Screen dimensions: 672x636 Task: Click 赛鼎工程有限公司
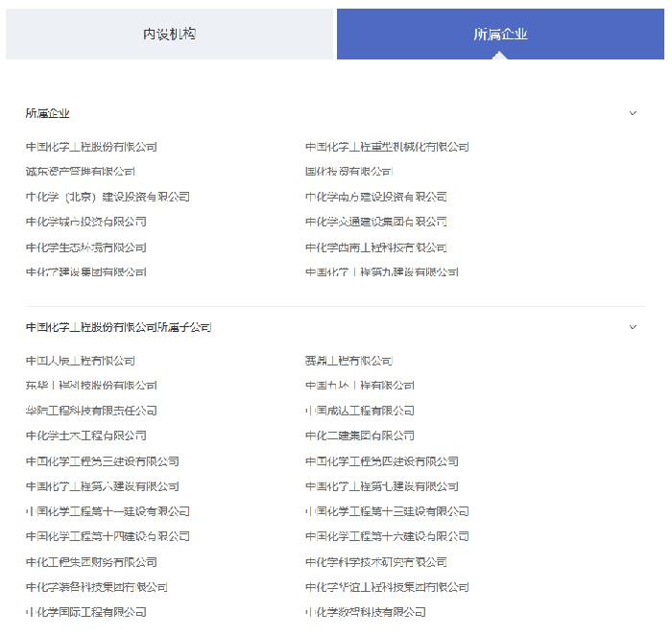[348, 361]
